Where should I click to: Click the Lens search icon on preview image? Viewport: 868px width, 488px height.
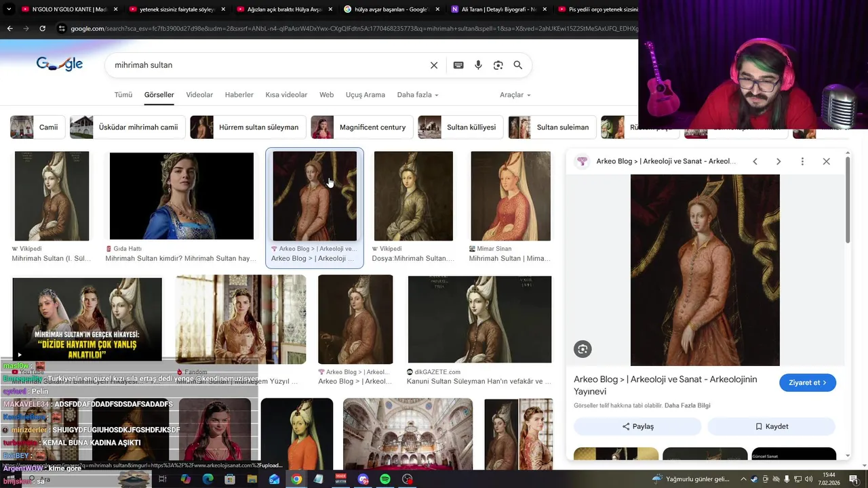[x=583, y=349]
